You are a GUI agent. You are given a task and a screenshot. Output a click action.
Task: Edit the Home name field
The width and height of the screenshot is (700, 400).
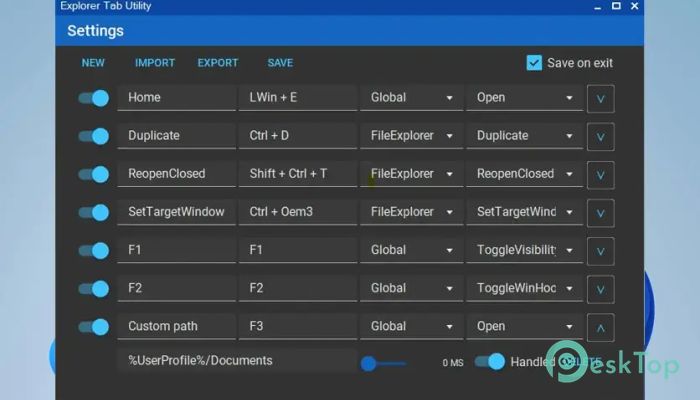(177, 98)
